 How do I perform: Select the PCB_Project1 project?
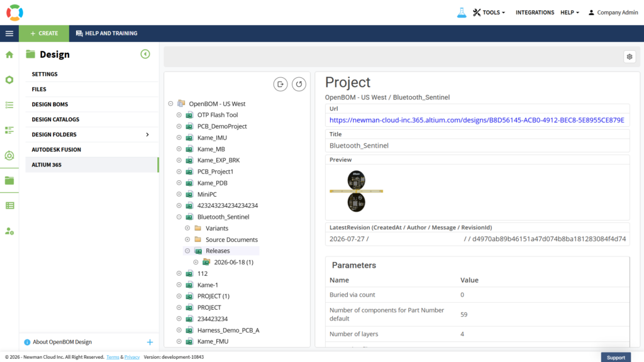(215, 172)
